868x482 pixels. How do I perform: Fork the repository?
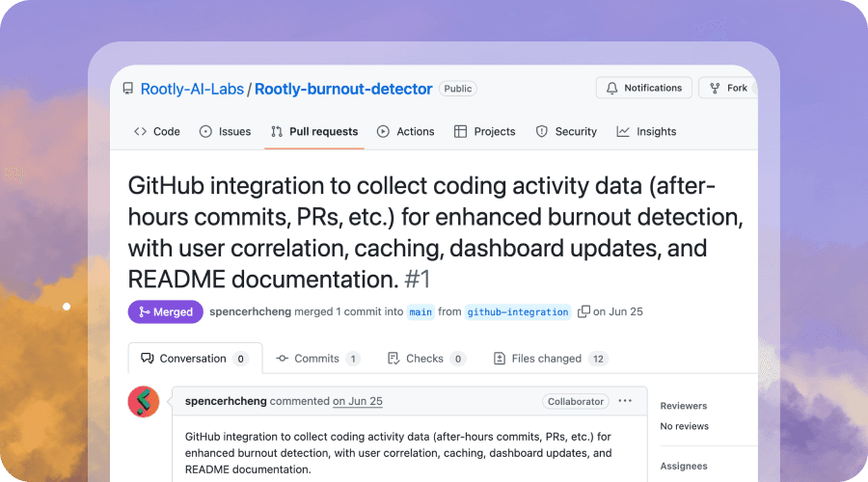coord(728,88)
